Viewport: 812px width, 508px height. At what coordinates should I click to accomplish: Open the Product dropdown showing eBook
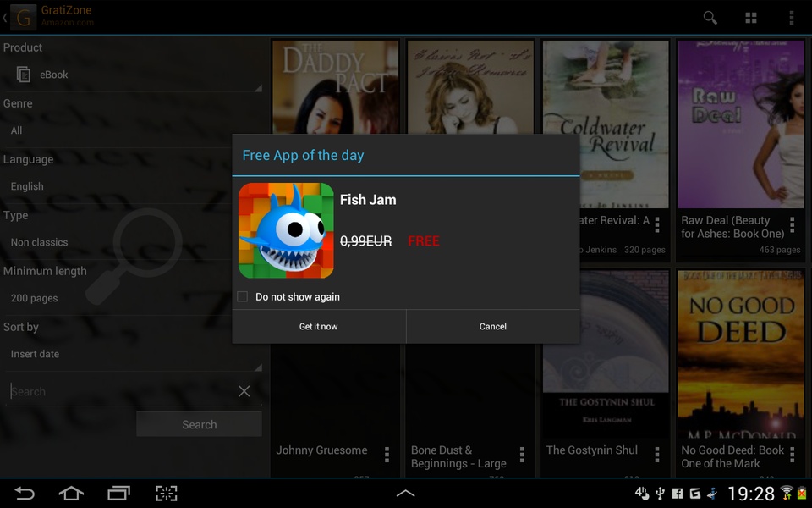[133, 75]
